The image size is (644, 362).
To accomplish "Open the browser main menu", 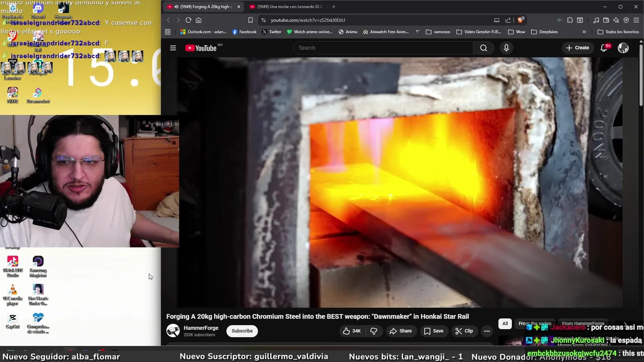I will point(636,20).
